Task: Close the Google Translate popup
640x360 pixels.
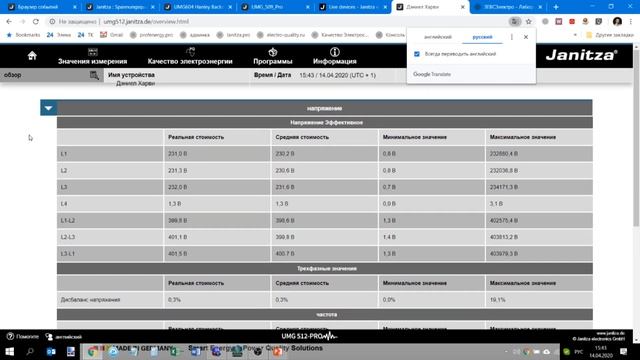Action: 526,37
